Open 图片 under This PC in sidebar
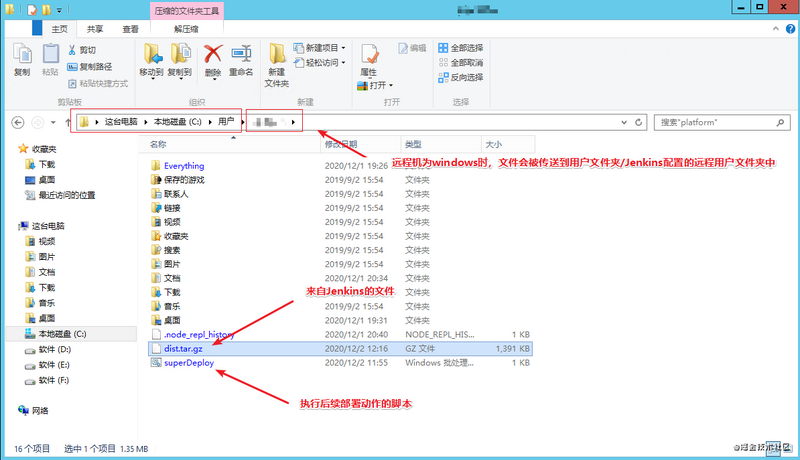 tap(40, 257)
